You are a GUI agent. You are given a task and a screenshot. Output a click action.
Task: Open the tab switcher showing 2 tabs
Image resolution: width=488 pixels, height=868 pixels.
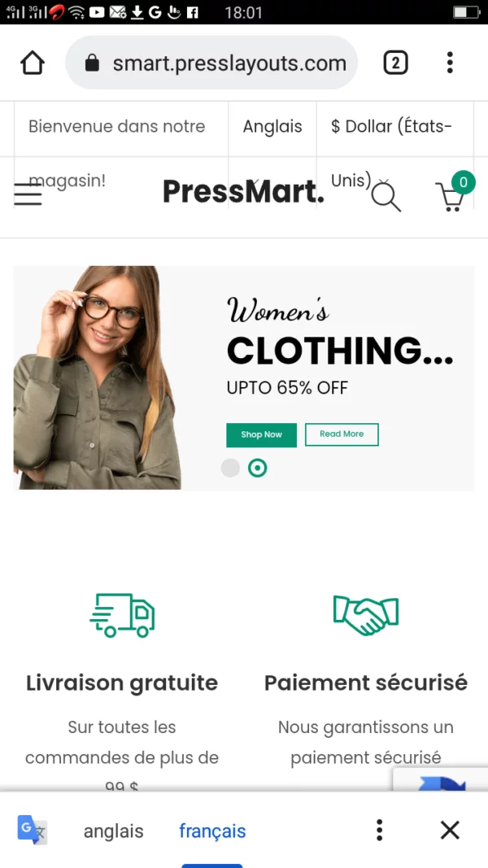395,63
